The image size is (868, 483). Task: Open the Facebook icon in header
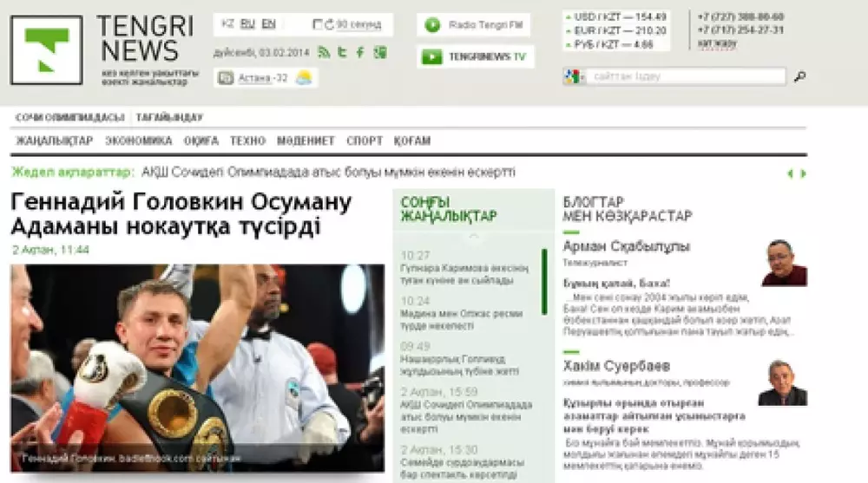tap(360, 53)
